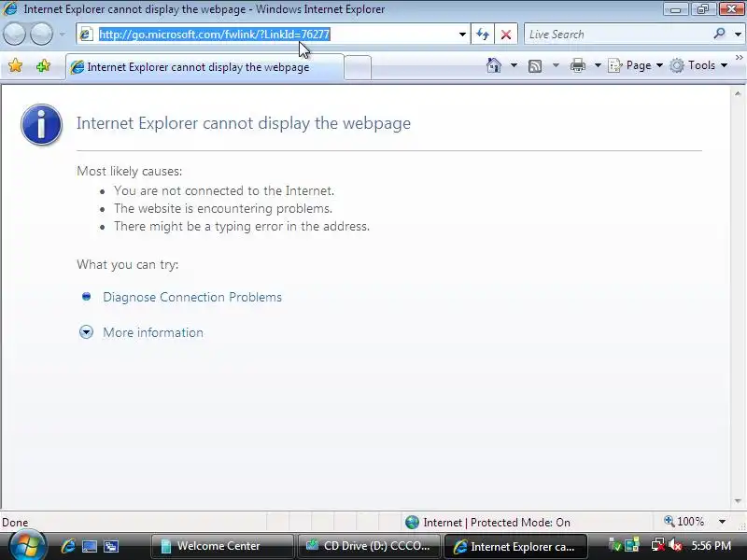Screen dimensions: 747x560
Task: Open a new blank tab
Action: pos(358,67)
